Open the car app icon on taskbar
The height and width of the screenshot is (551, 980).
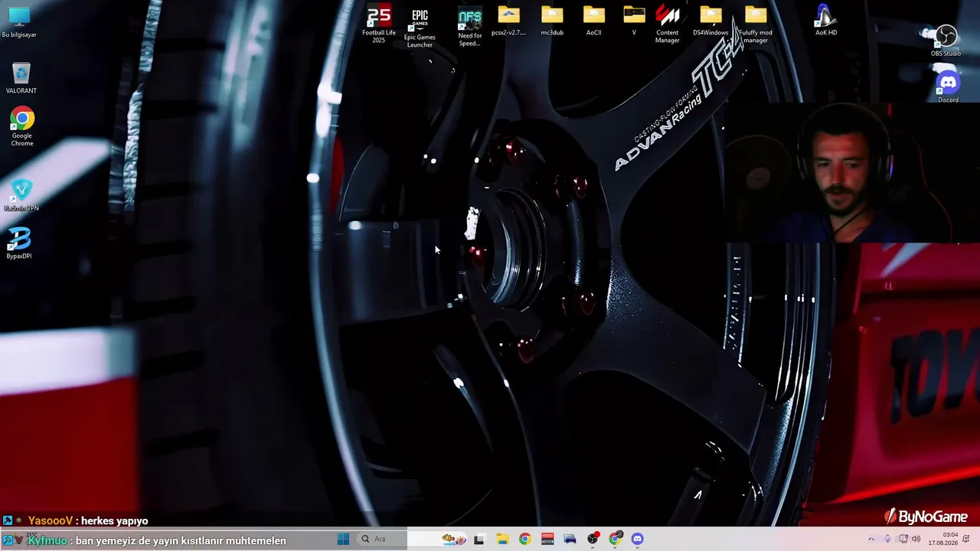click(570, 539)
